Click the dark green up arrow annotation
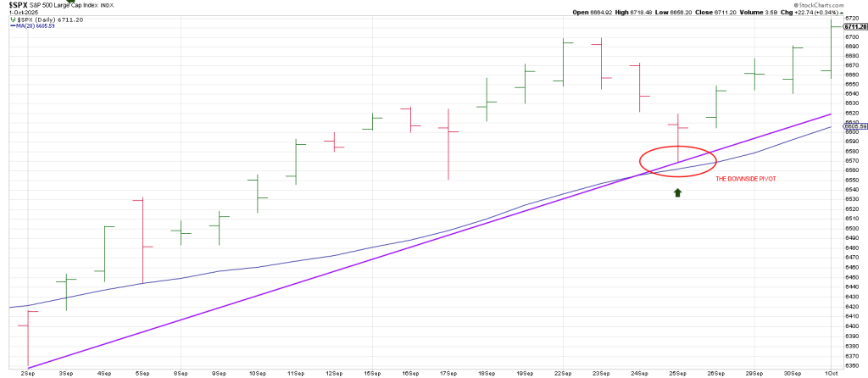 [677, 192]
